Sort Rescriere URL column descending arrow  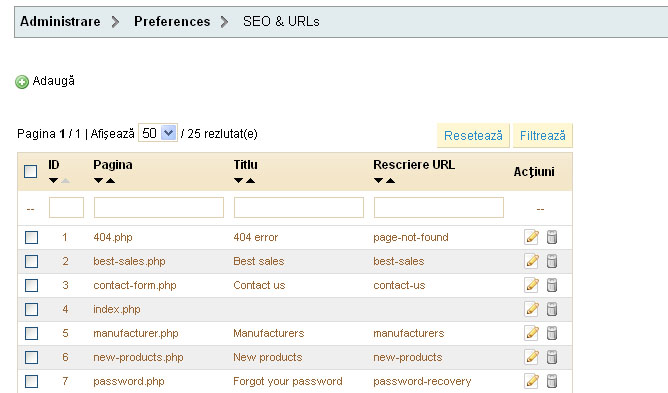(378, 181)
